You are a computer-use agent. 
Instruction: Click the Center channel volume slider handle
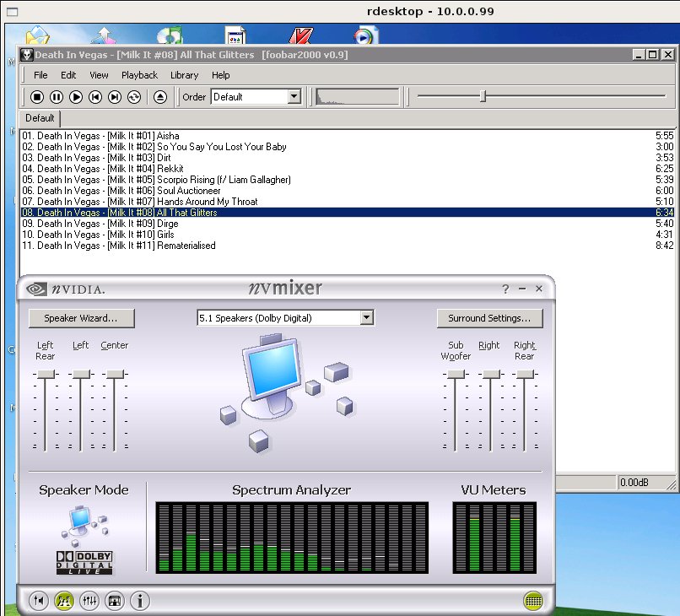coord(115,374)
